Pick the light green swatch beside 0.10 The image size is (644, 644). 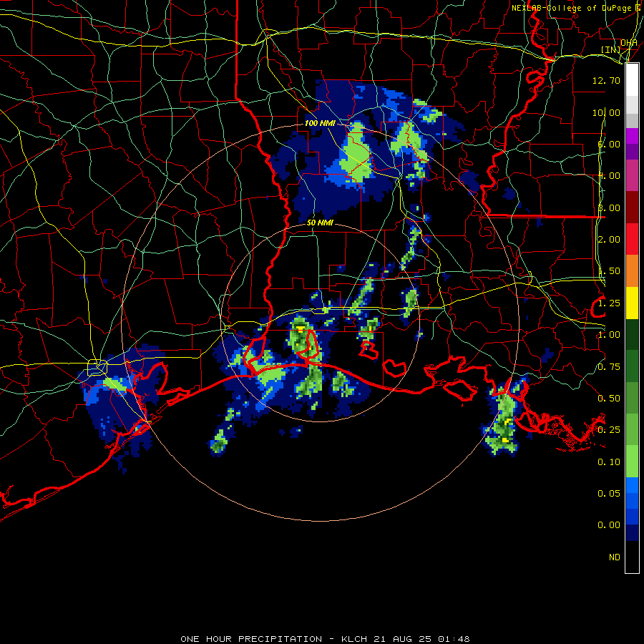coord(632,462)
